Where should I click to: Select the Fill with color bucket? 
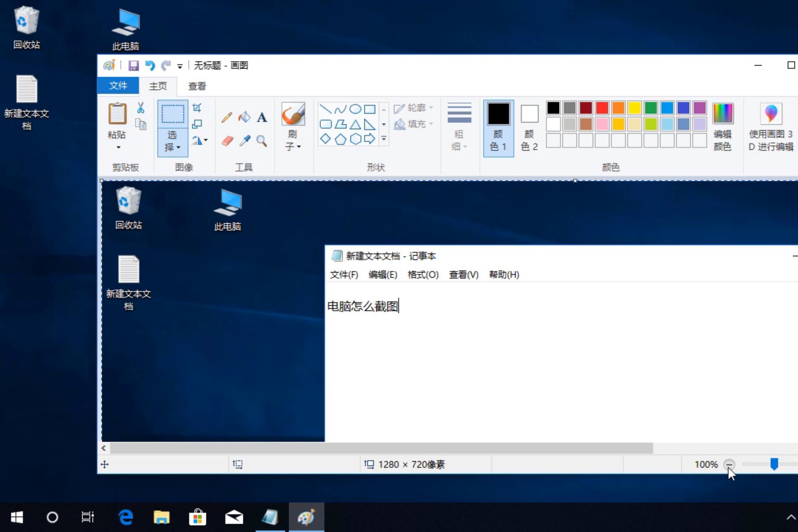[244, 117]
